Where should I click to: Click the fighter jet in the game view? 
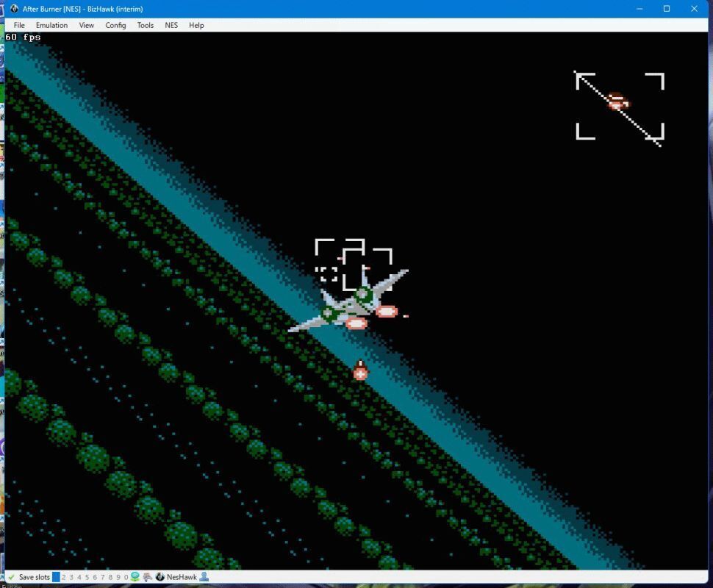point(348,301)
